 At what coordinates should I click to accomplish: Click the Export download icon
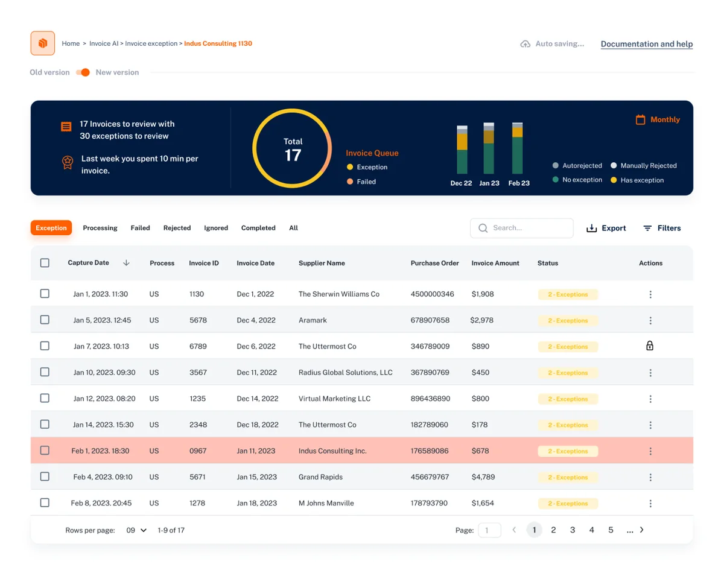point(592,228)
